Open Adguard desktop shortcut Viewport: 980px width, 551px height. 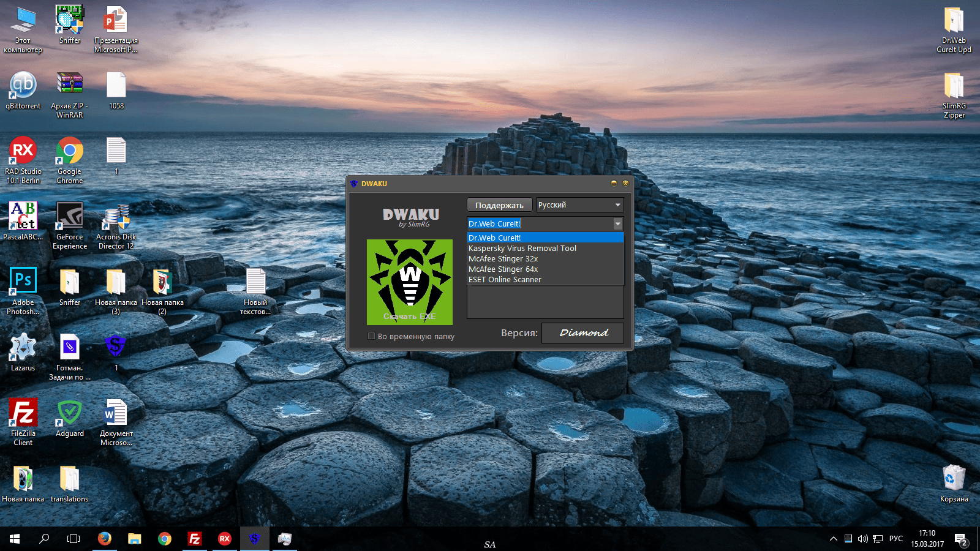(x=69, y=418)
